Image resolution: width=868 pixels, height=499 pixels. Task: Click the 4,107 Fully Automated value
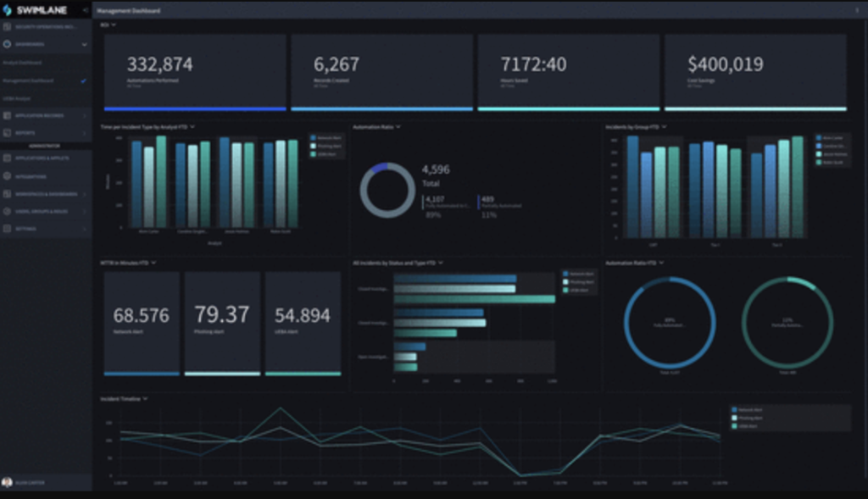435,199
